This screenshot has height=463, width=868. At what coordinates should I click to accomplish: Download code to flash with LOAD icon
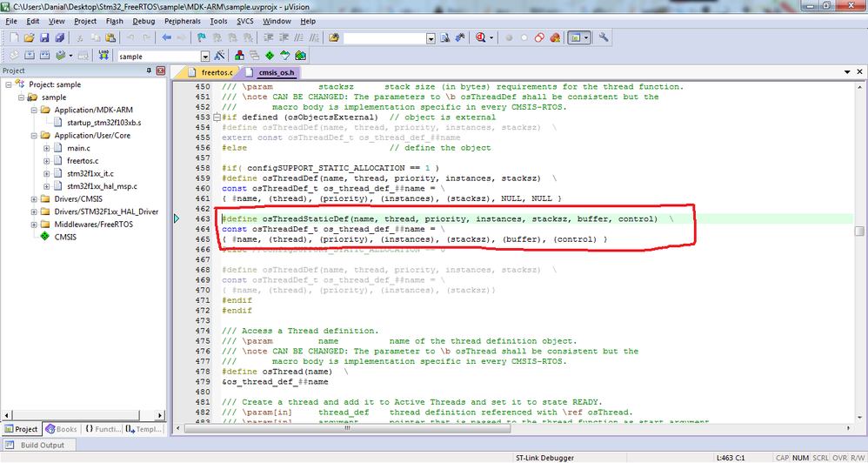103,56
